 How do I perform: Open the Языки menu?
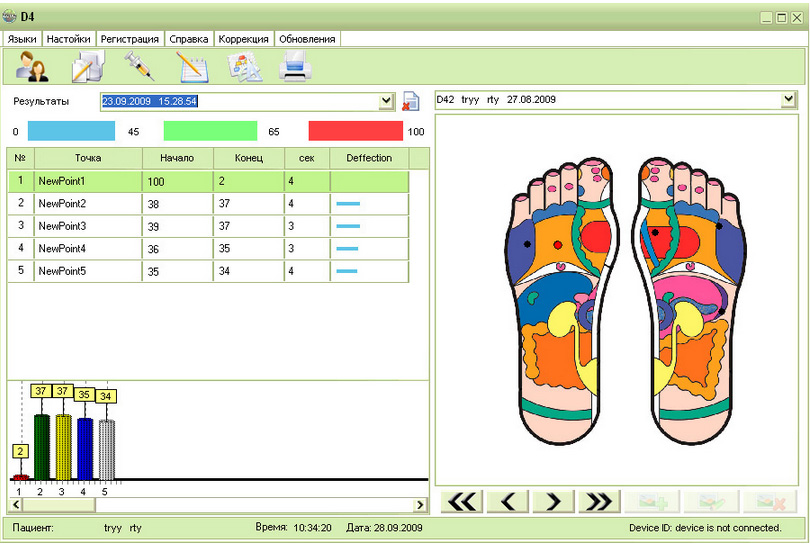coord(22,38)
